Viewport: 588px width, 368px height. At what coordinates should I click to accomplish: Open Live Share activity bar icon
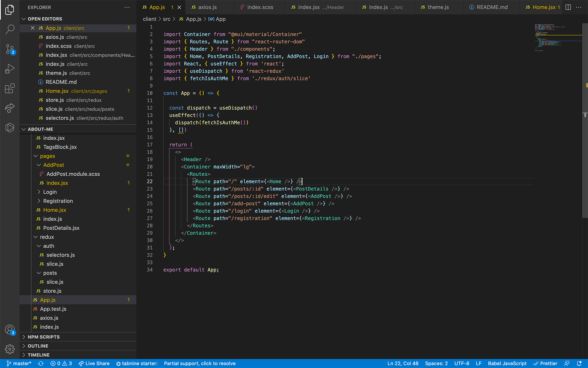10,108
